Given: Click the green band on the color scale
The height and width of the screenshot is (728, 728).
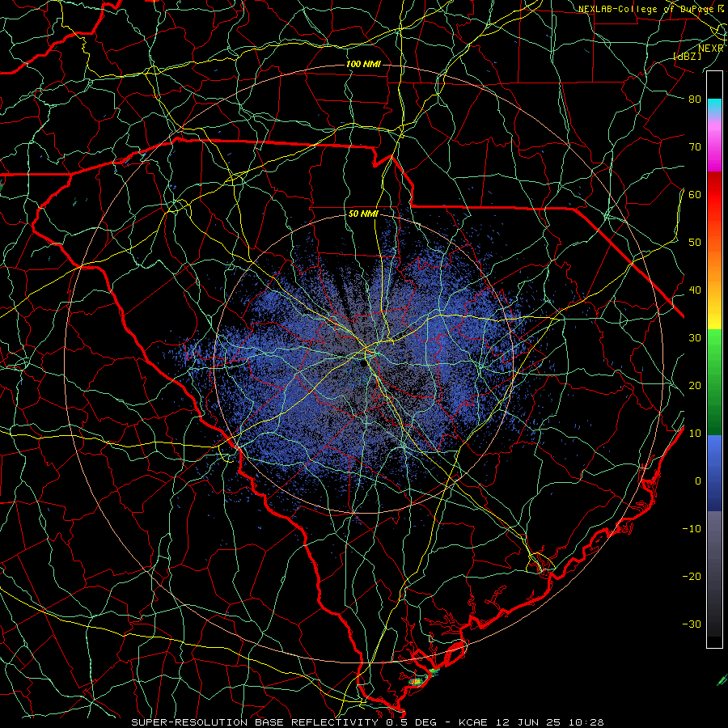Looking at the screenshot, I should tap(714, 381).
